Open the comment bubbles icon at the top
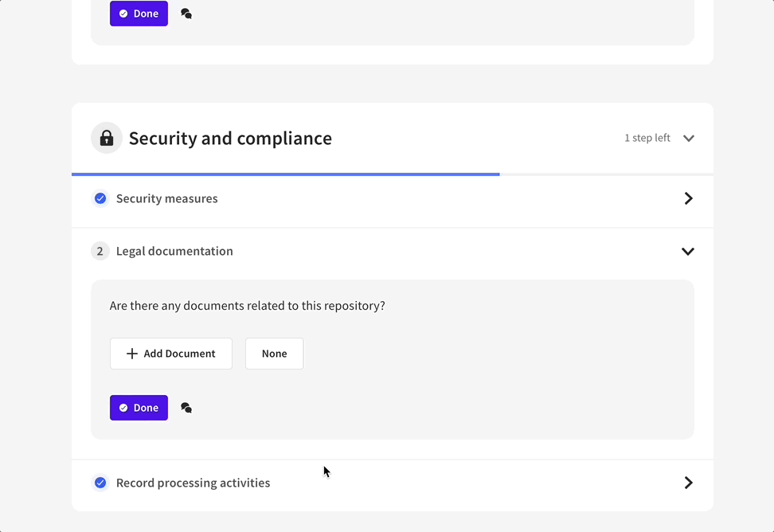Screen dimensions: 774x532 (x=186, y=14)
